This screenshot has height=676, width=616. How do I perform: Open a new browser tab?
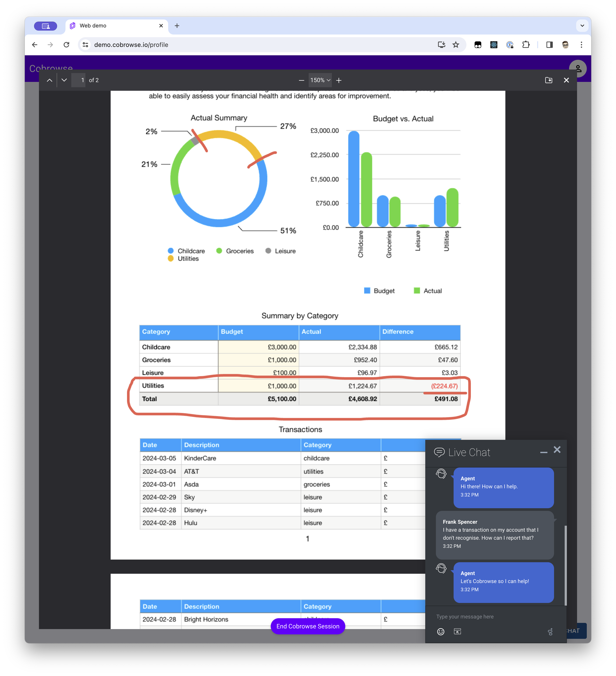click(177, 26)
